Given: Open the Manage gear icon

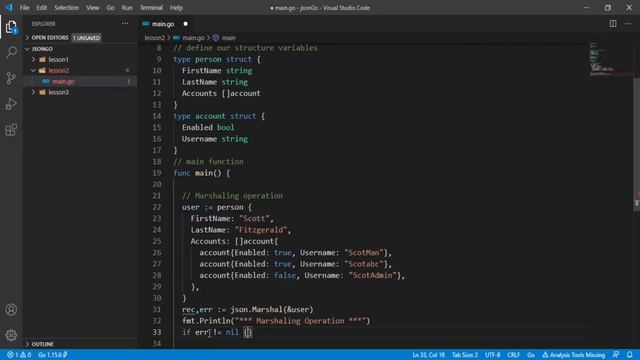Looking at the screenshot, I should pyautogui.click(x=11, y=335).
